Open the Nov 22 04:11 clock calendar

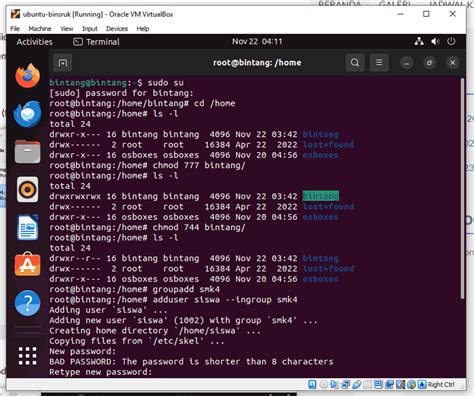pyautogui.click(x=257, y=41)
